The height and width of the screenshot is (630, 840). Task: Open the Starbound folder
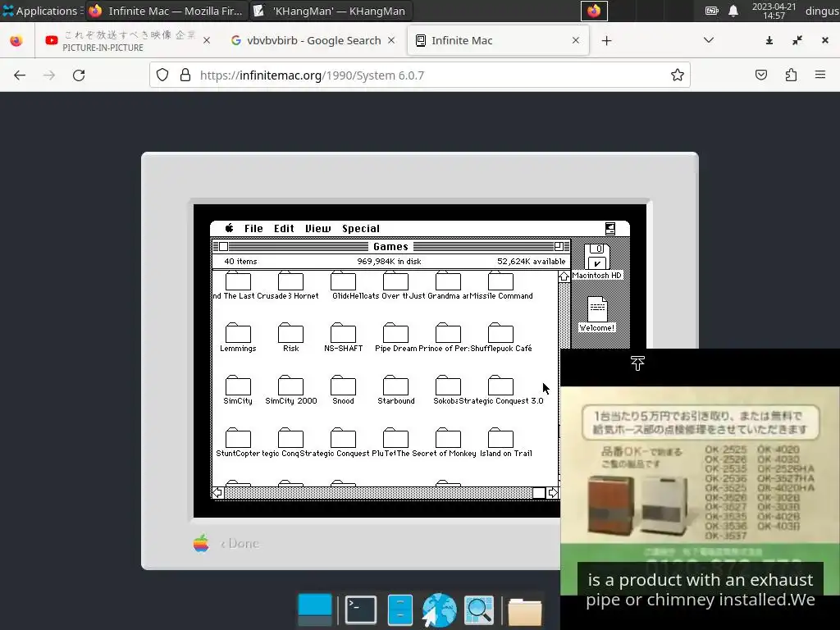point(396,386)
